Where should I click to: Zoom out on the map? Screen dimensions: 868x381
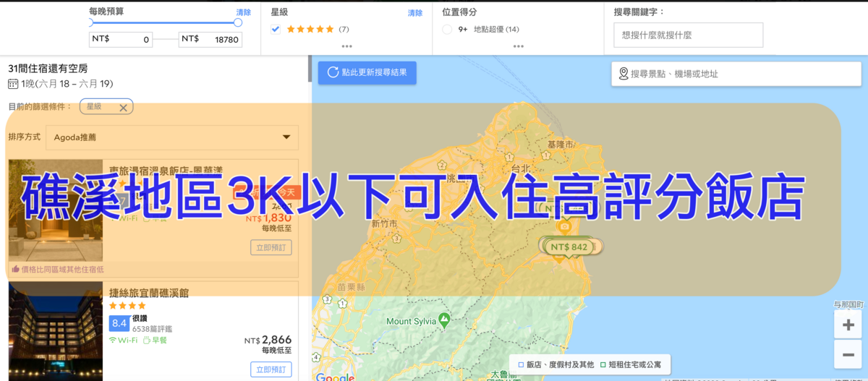[x=848, y=354]
